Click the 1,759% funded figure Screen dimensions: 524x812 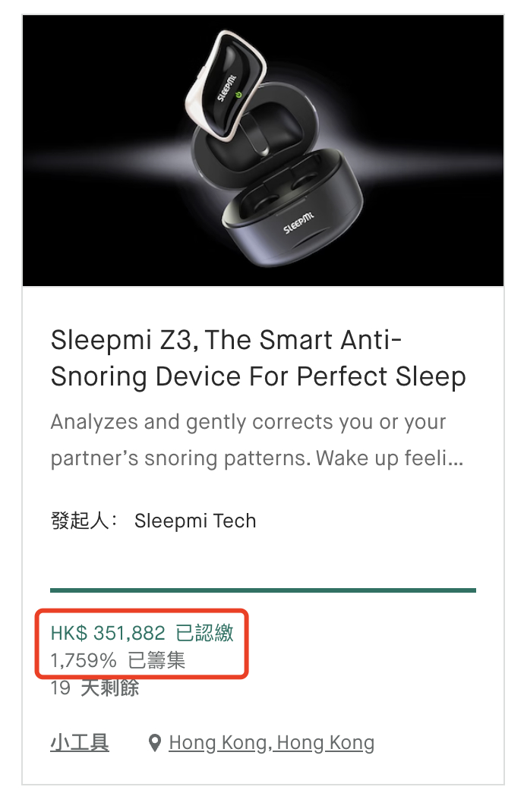[84, 660]
